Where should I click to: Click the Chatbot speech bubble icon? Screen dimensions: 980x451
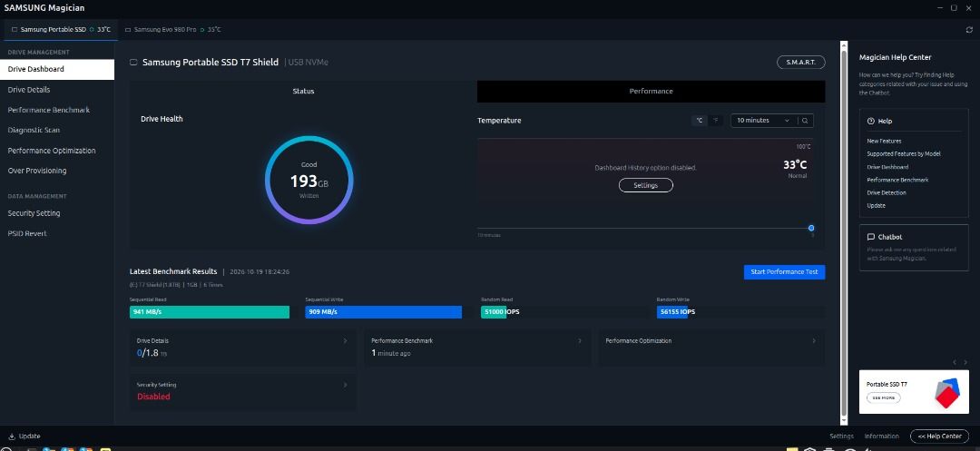point(870,238)
